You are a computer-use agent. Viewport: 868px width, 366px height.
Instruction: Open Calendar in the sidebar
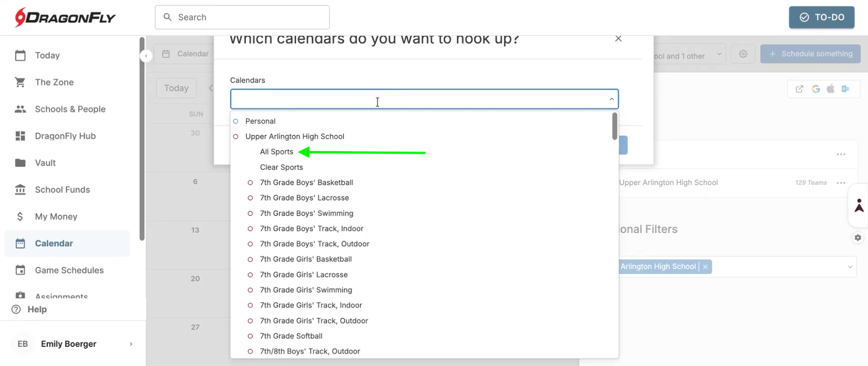(67, 244)
